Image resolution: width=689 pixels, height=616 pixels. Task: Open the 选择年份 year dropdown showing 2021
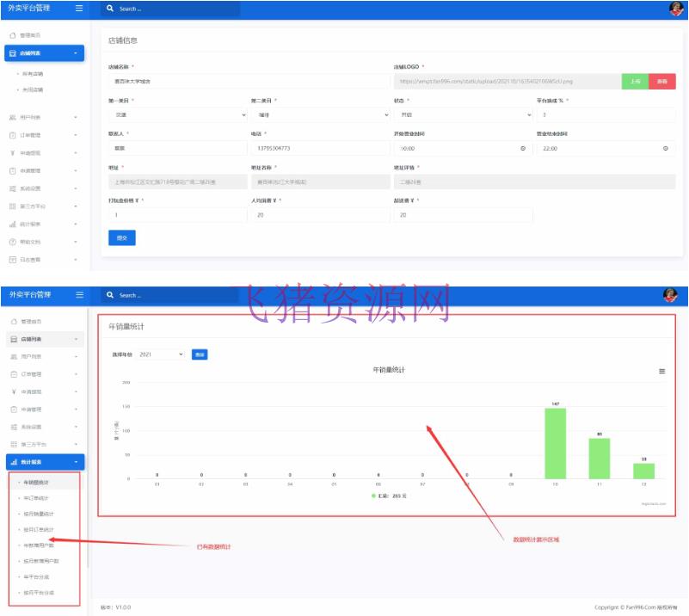tap(161, 354)
